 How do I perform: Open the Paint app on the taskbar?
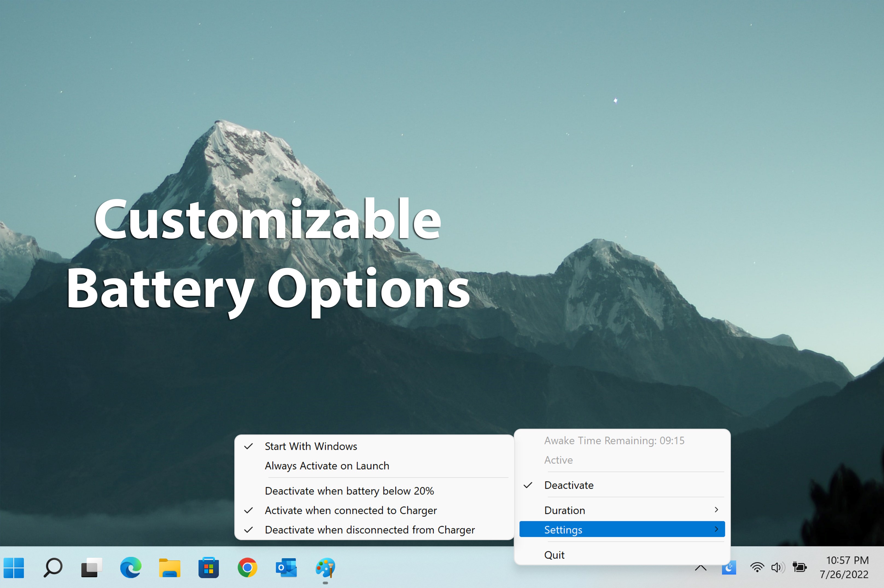[325, 568]
